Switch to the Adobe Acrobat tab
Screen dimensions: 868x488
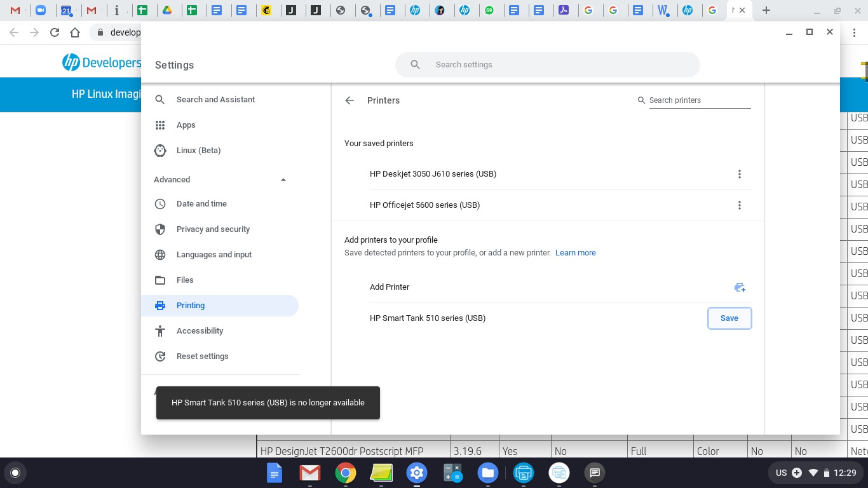[x=563, y=10]
